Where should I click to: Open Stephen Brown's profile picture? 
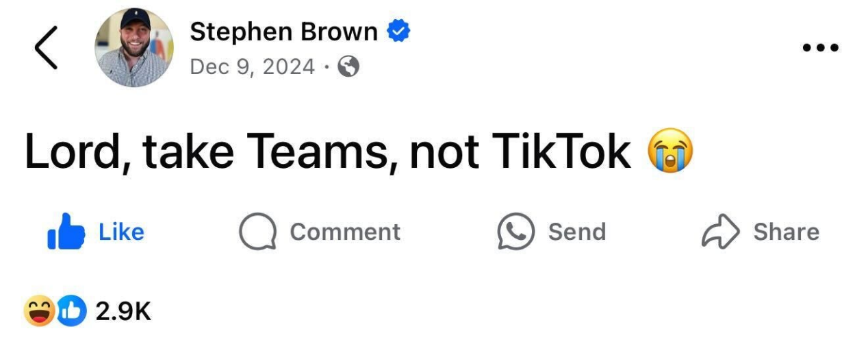pos(133,48)
